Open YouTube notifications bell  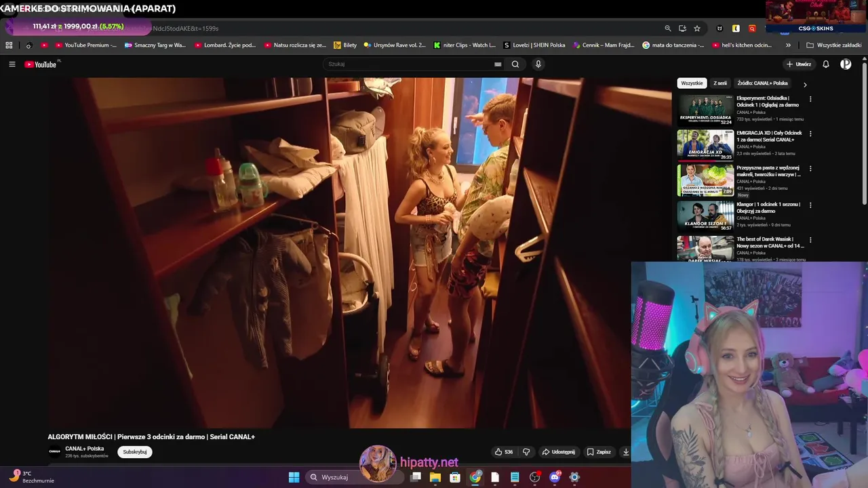[x=826, y=64]
